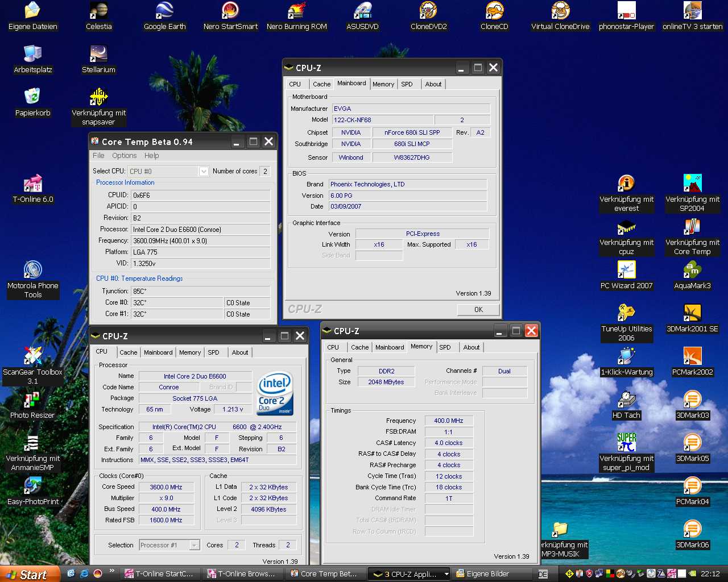Click the Tjunction 85C° reading
This screenshot has height=582, width=728.
[201, 292]
